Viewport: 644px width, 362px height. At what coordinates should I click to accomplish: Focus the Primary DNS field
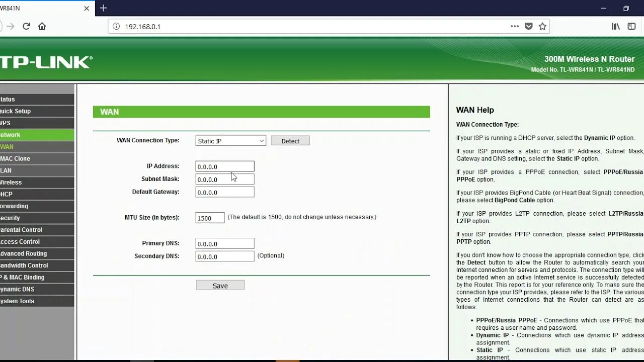coord(225,243)
